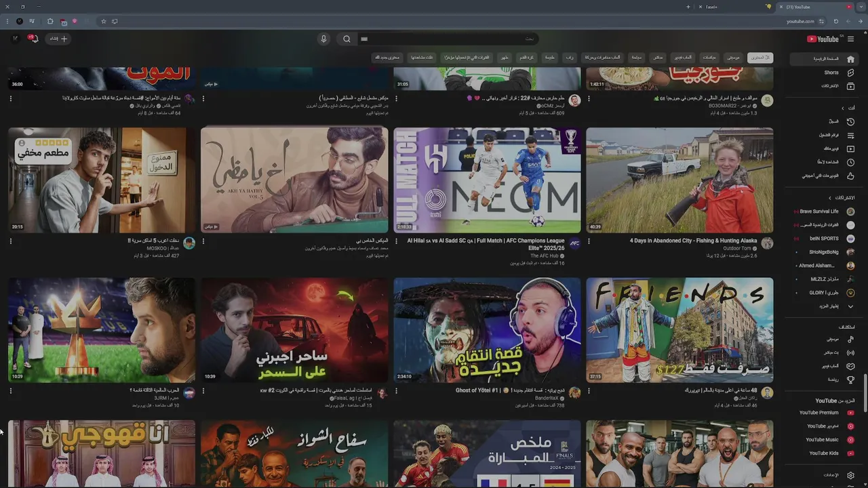
Task: Expand the Subscriptions (الاشتراكات) header chevron
Action: pos(830,198)
